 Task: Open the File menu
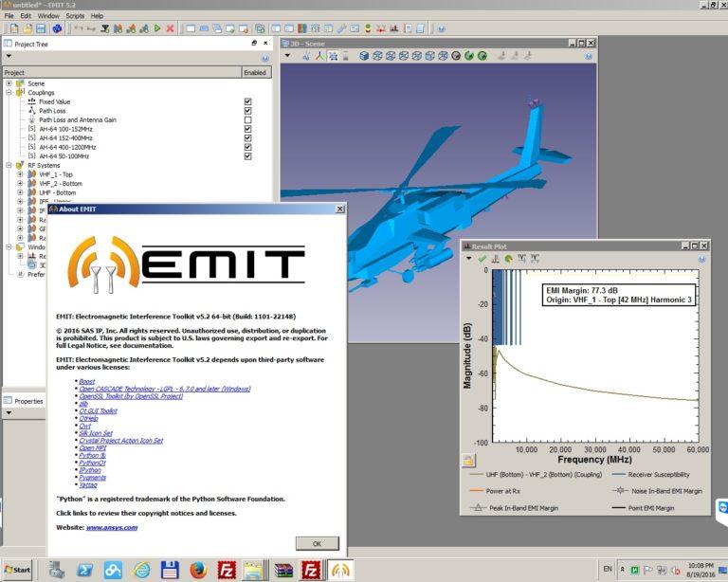pos(9,16)
